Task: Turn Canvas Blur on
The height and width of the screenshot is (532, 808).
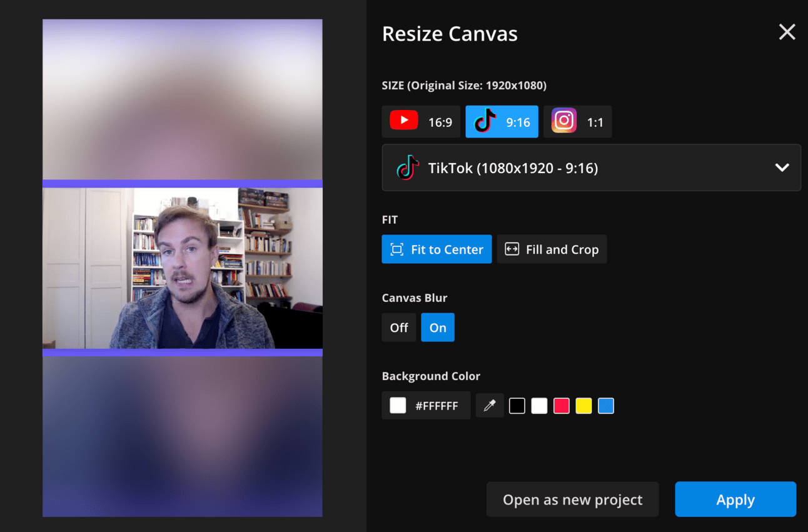Action: (438, 328)
